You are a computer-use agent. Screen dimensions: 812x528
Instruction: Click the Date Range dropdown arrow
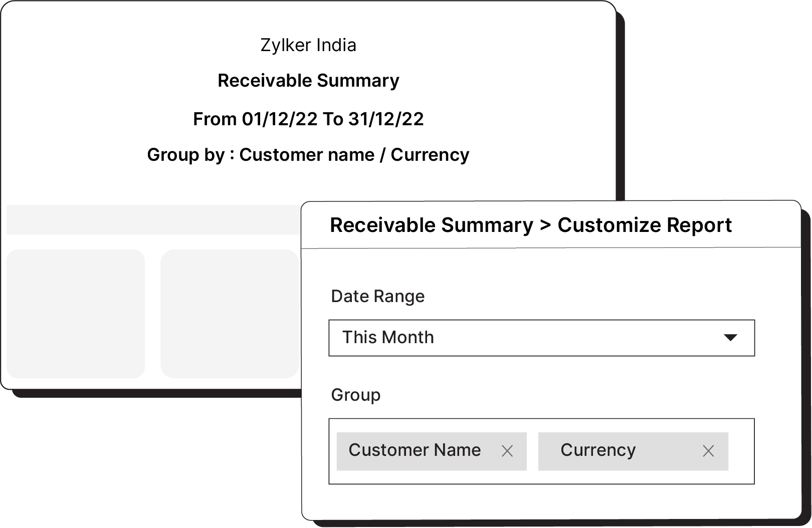coord(730,338)
